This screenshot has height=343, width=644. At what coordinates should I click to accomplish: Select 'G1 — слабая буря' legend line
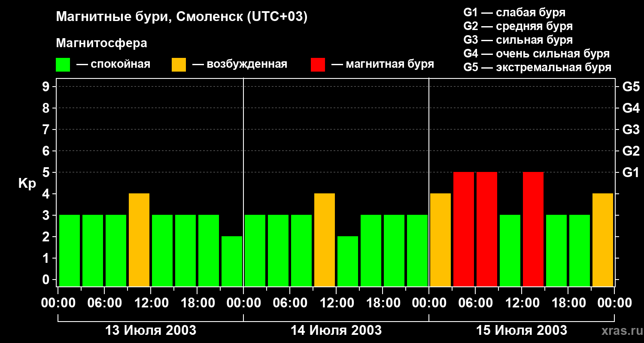pos(514,12)
